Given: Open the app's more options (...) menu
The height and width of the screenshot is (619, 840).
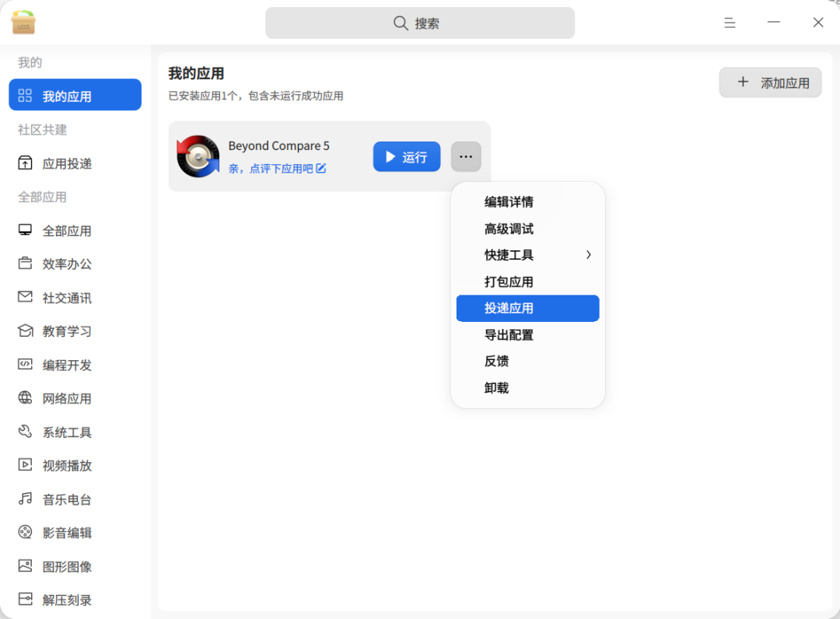Looking at the screenshot, I should pyautogui.click(x=466, y=156).
